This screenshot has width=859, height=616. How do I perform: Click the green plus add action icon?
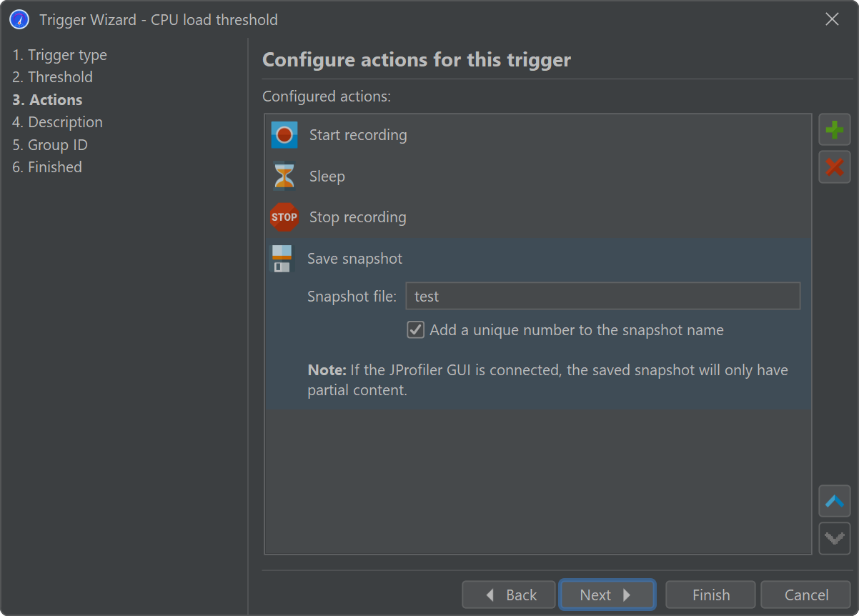(x=834, y=130)
